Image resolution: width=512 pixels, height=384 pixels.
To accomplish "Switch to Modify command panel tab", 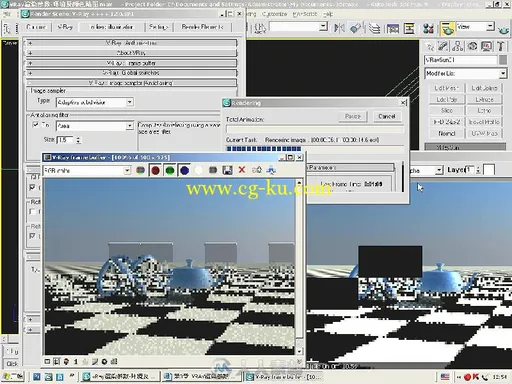I will coord(443,46).
